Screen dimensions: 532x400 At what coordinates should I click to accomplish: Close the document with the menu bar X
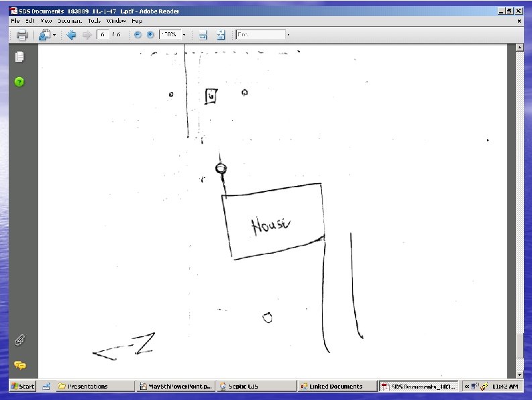click(519, 21)
